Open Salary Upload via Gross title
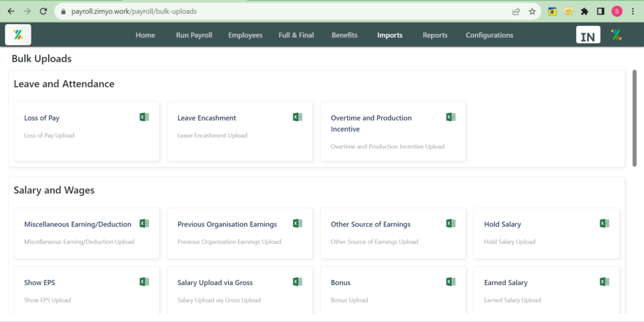Screen dimensions: 644x322 coord(215,282)
